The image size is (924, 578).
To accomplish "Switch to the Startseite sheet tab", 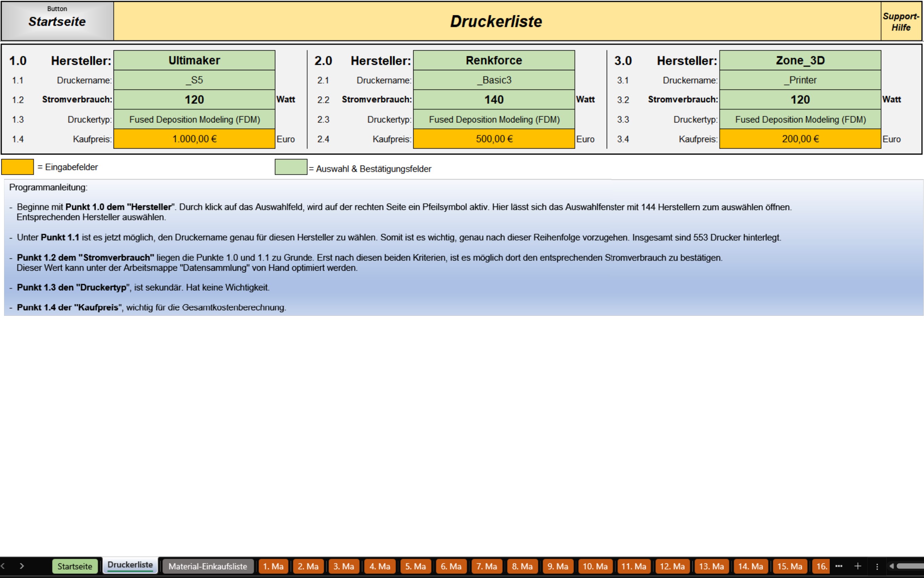I will tap(75, 566).
